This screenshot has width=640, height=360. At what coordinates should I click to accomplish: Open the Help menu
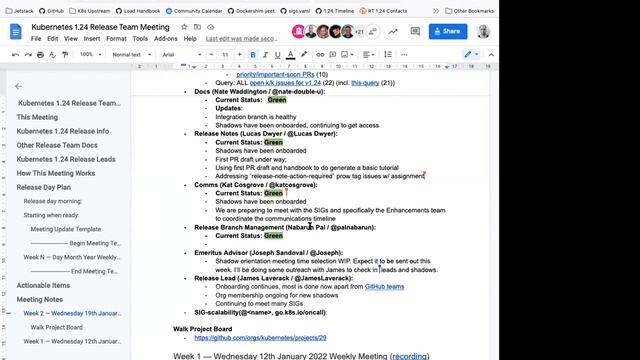190,39
